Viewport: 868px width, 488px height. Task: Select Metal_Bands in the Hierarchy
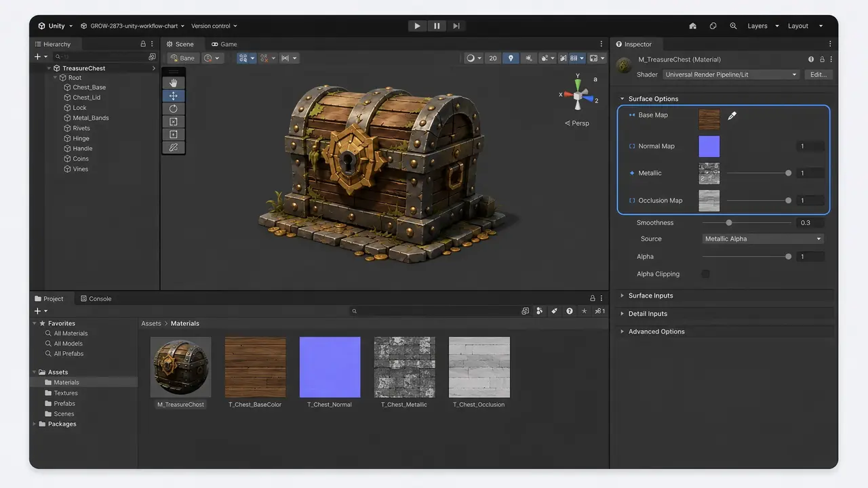coord(90,118)
